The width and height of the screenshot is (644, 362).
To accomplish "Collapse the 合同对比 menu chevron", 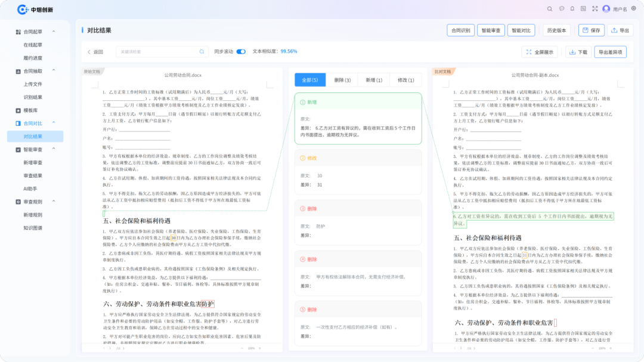I will [x=54, y=123].
